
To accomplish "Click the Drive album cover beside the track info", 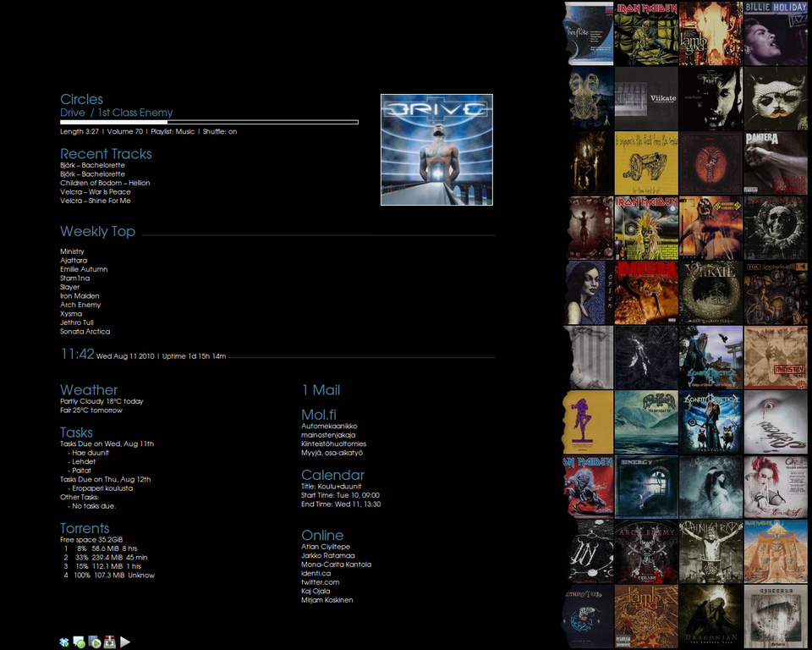I will (x=436, y=150).
